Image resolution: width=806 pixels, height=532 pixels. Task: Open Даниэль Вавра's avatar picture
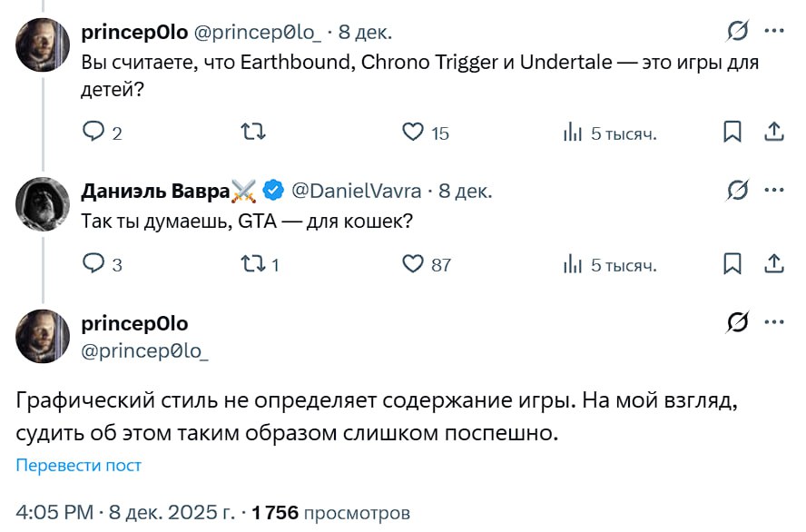43,204
